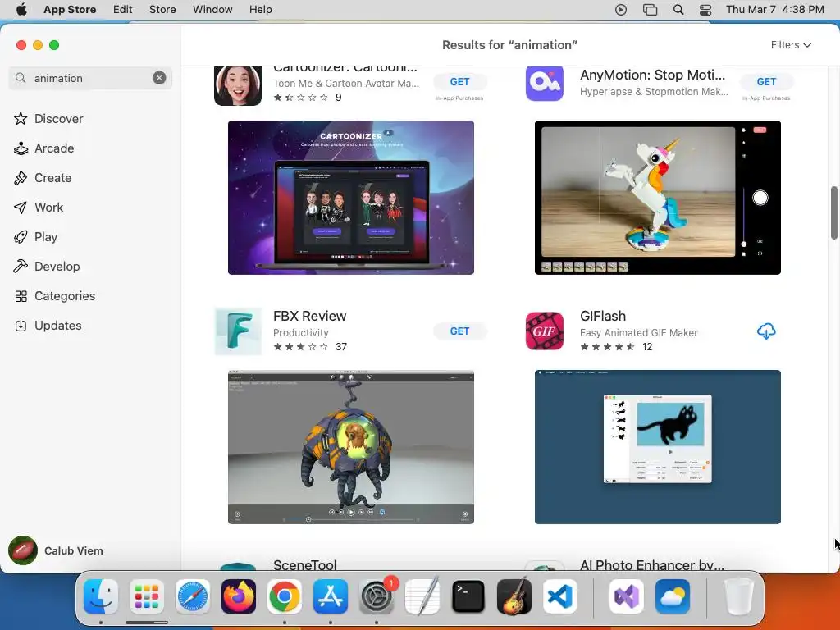Screen dimensions: 840x630
Task: Open the Window menu
Action: pyautogui.click(x=212, y=10)
